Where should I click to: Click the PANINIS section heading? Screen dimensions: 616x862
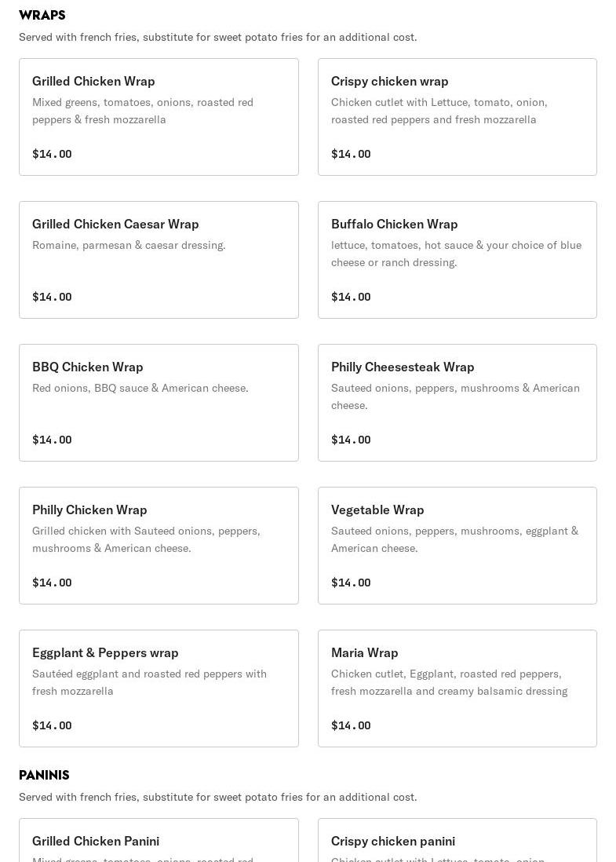pyautogui.click(x=44, y=776)
